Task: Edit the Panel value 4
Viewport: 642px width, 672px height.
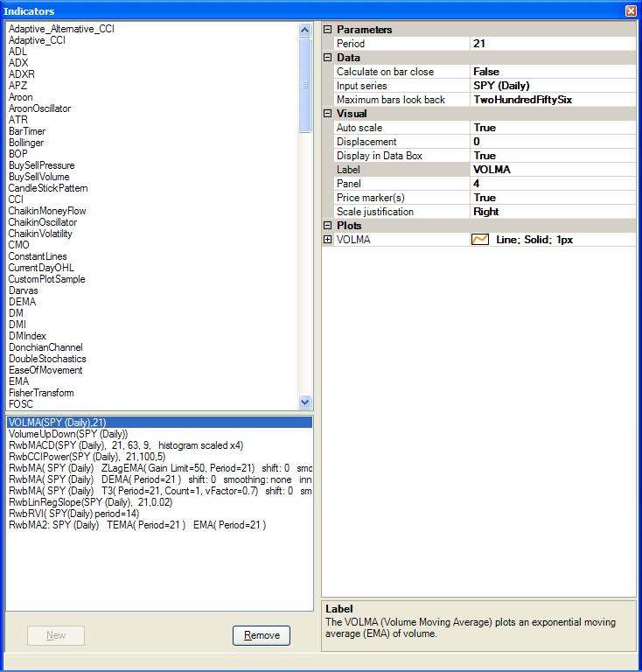Action: (553, 184)
